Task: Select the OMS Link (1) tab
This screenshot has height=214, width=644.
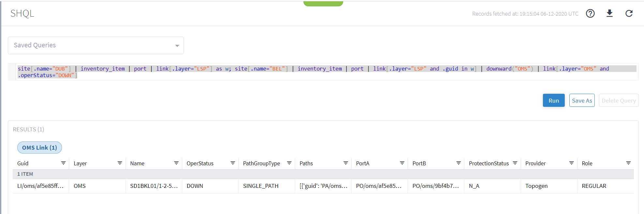Action: [x=39, y=148]
